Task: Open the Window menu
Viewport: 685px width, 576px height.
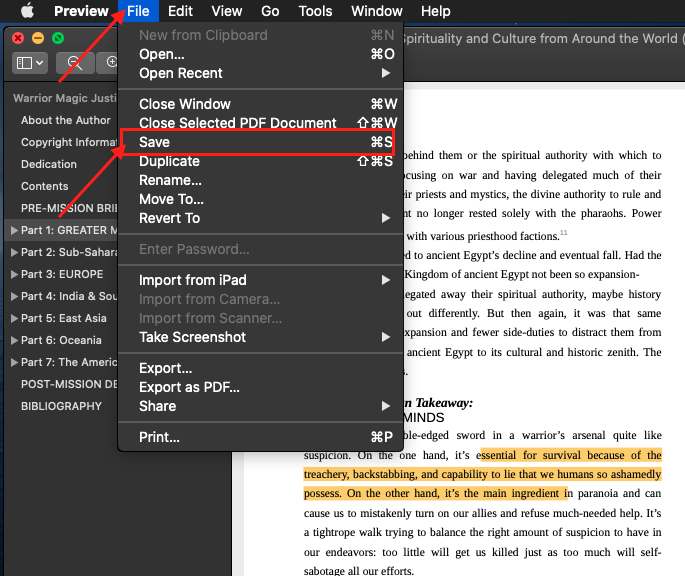Action: point(377,11)
